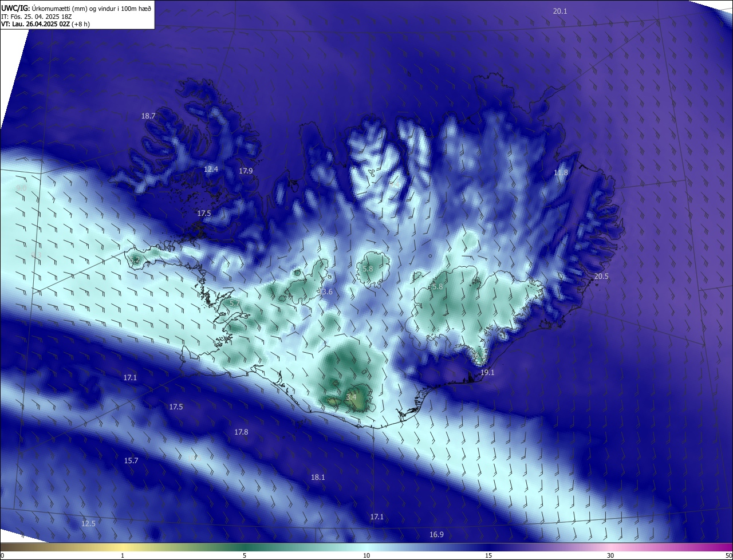Click the '15' label on the colour scale
Viewport: 733px width, 560px height.
coord(488,555)
